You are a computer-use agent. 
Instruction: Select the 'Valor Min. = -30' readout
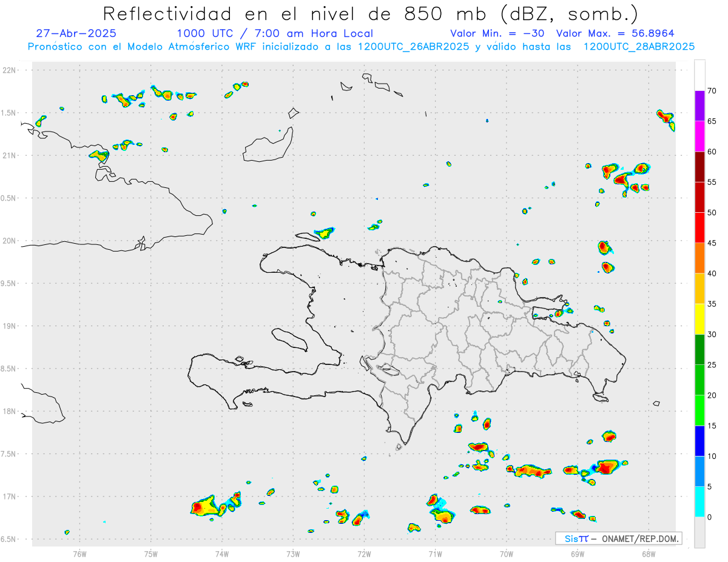pyautogui.click(x=499, y=33)
